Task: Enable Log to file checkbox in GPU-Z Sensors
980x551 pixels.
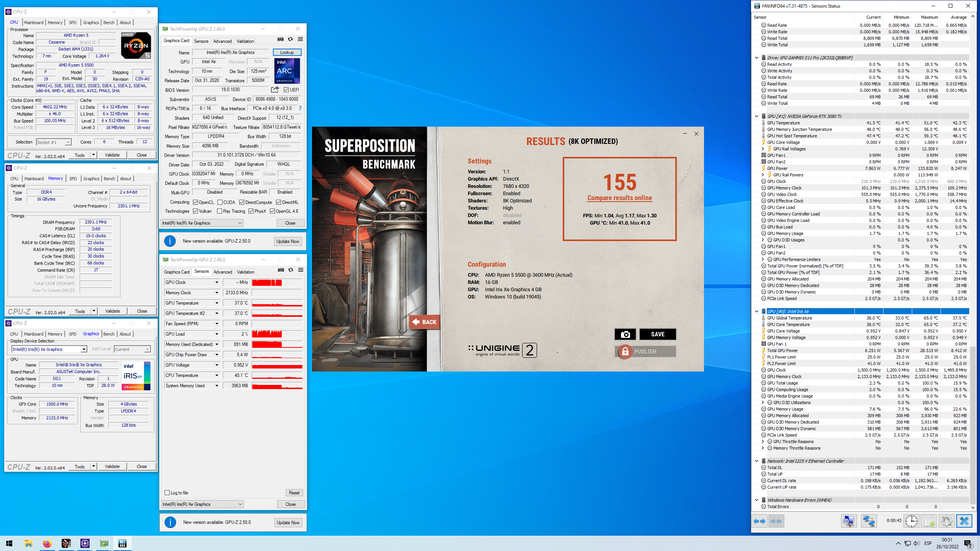Action: pyautogui.click(x=167, y=493)
